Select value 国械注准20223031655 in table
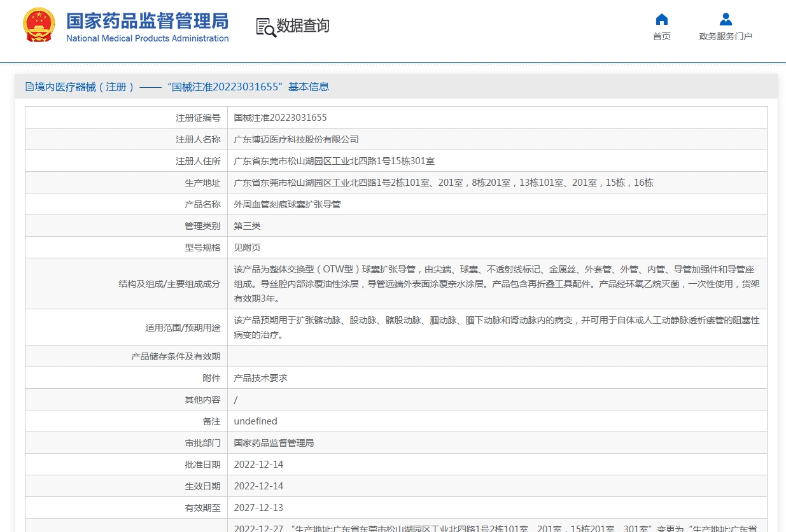This screenshot has height=532, width=786. click(x=280, y=118)
